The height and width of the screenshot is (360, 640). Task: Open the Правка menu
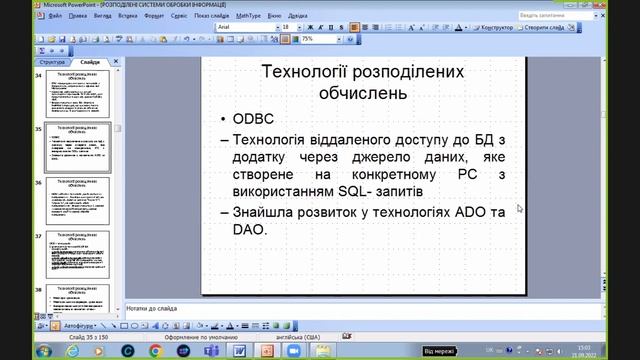78,16
